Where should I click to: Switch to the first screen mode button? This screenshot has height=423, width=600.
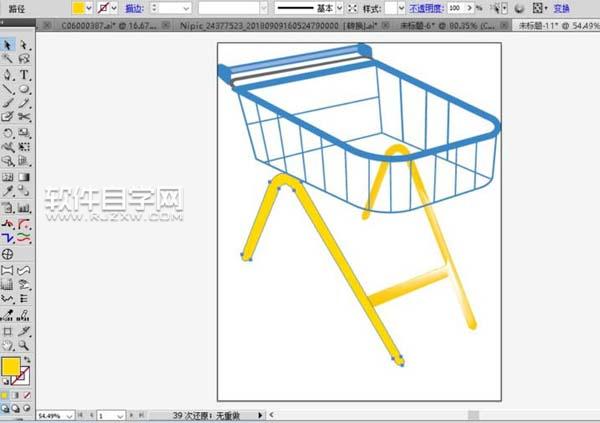coord(5,408)
